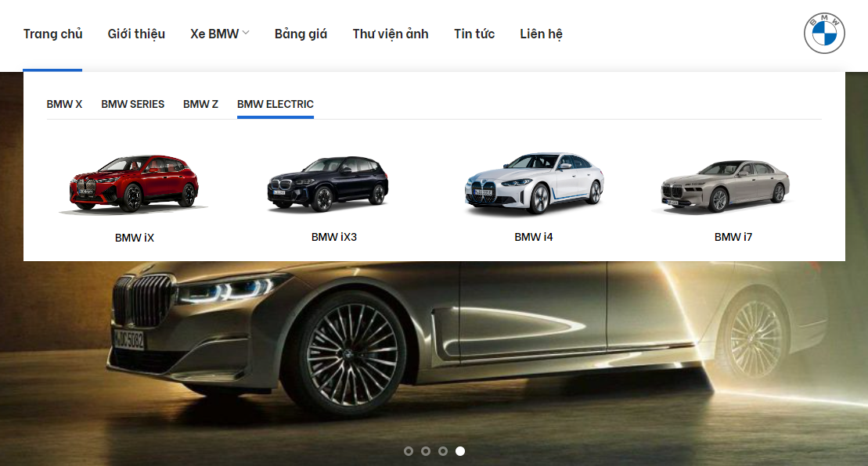
Task: Click the BMW roundel logo
Action: [824, 34]
